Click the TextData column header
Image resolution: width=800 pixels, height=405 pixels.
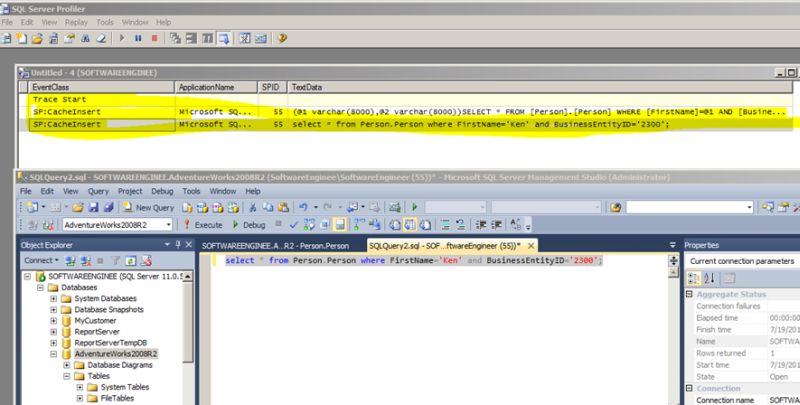[540, 87]
